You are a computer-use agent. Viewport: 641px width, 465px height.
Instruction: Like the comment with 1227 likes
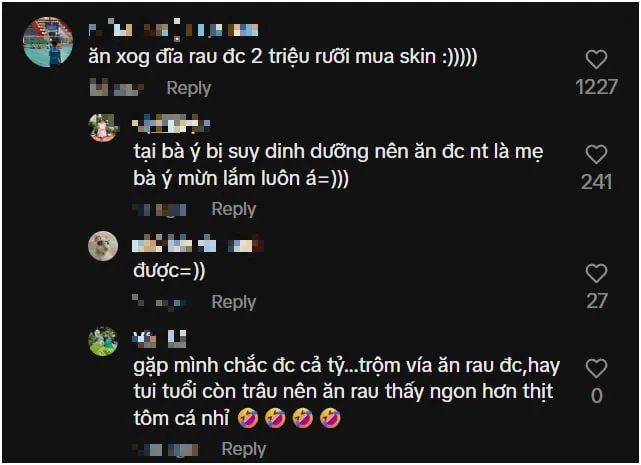(596, 59)
